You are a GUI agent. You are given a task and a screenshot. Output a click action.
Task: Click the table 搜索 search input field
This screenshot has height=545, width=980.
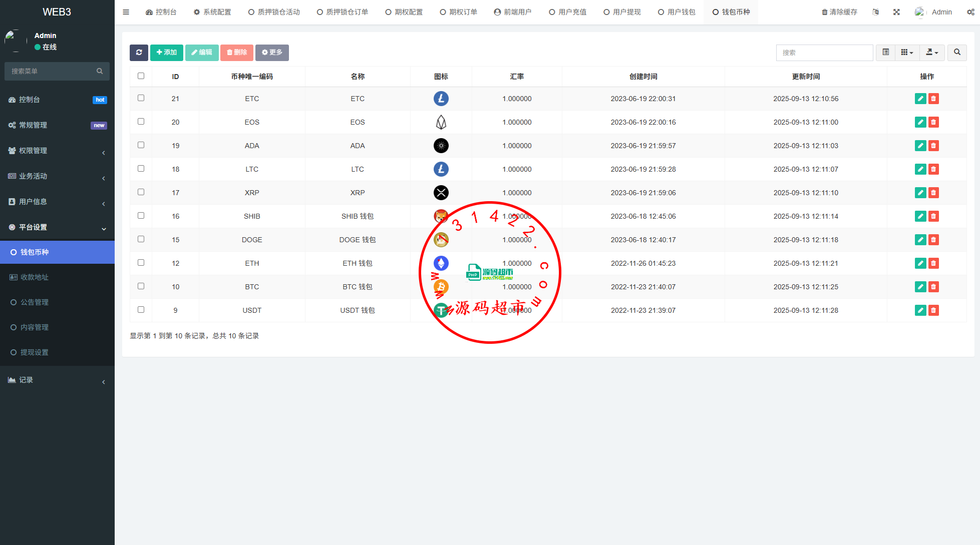(x=824, y=53)
